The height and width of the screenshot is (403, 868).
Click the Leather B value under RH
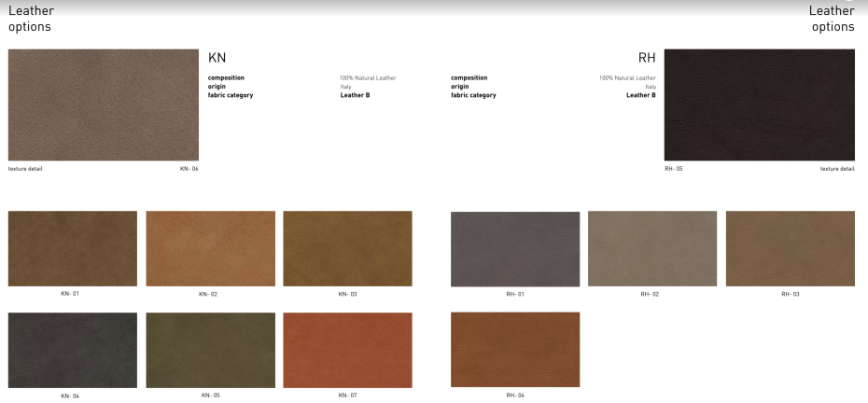pyautogui.click(x=640, y=95)
